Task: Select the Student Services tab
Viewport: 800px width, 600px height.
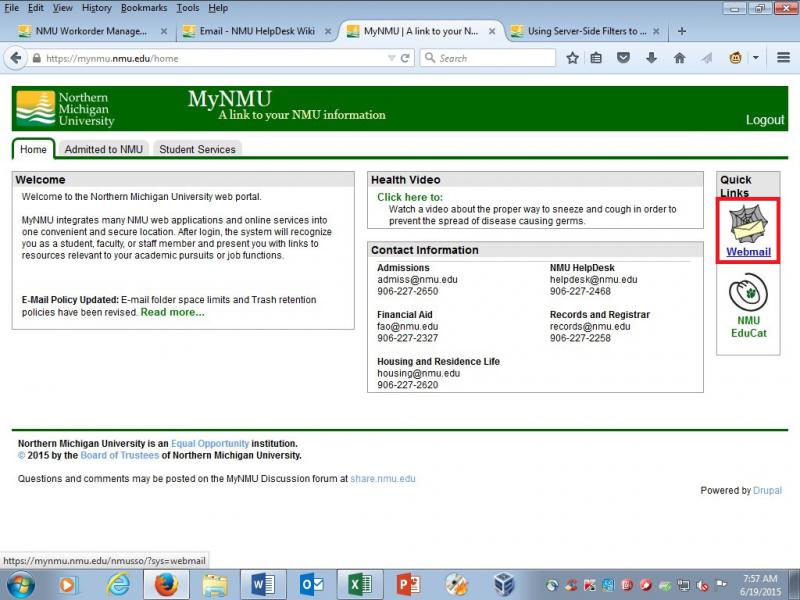Action: click(x=197, y=149)
